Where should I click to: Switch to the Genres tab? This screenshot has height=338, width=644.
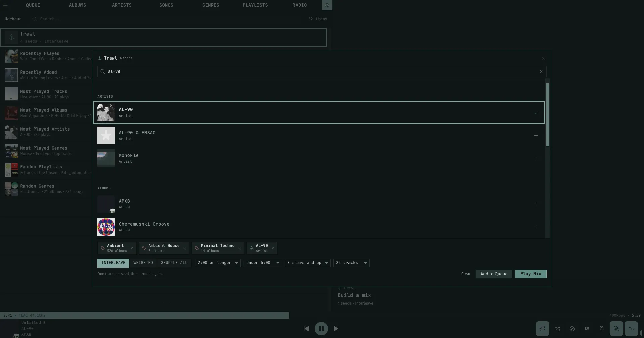pos(211,5)
